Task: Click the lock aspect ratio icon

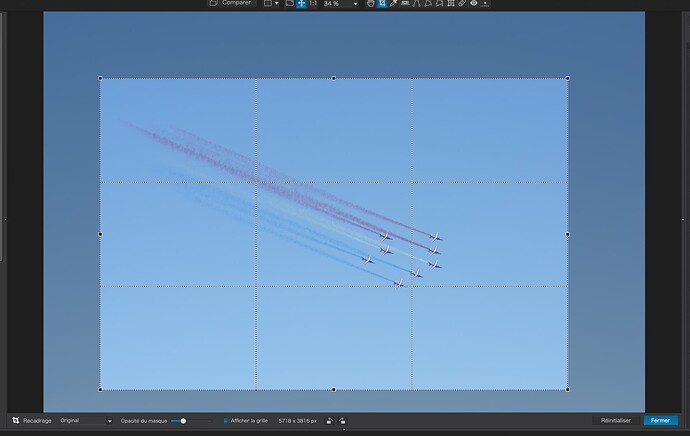Action: coord(330,421)
